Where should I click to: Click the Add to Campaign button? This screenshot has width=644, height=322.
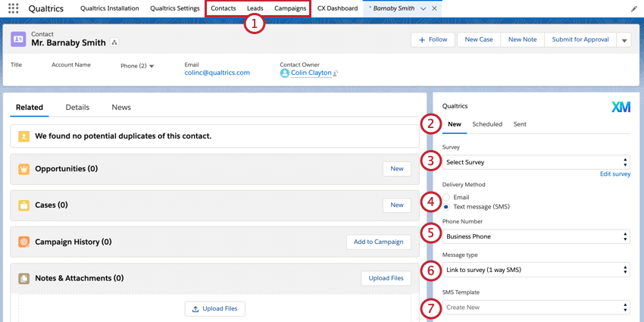tap(379, 242)
